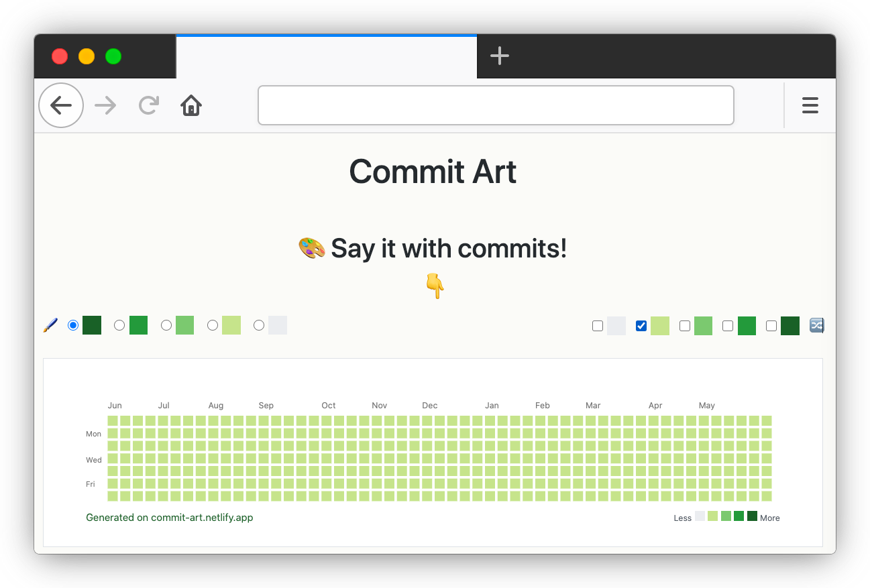Open a new browser tab with the plus
The height and width of the screenshot is (588, 870).
[x=499, y=56]
